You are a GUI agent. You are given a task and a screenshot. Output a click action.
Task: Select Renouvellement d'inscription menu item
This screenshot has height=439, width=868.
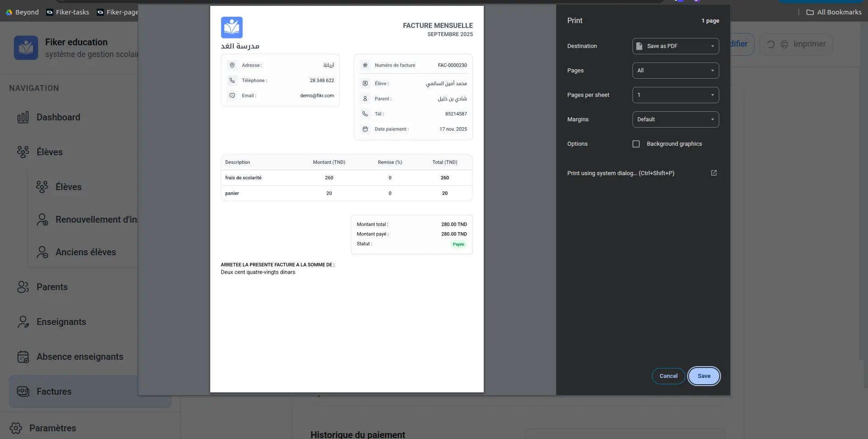pyautogui.click(x=96, y=219)
